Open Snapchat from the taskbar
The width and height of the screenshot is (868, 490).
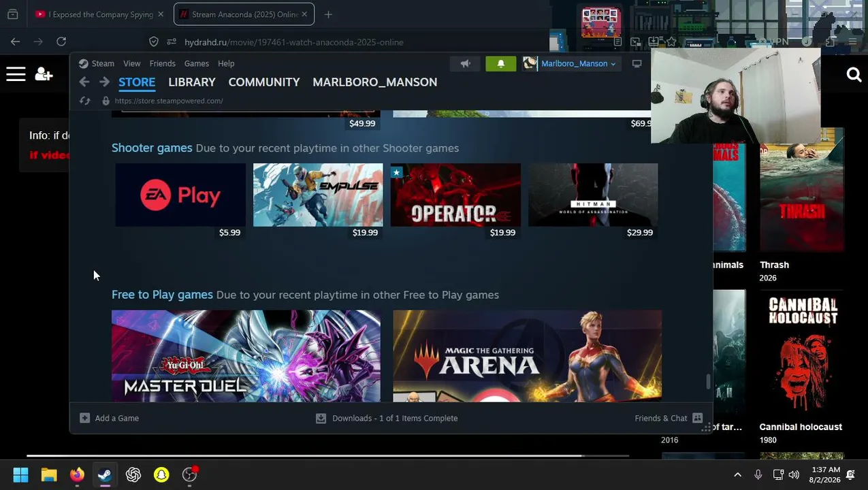click(x=161, y=475)
